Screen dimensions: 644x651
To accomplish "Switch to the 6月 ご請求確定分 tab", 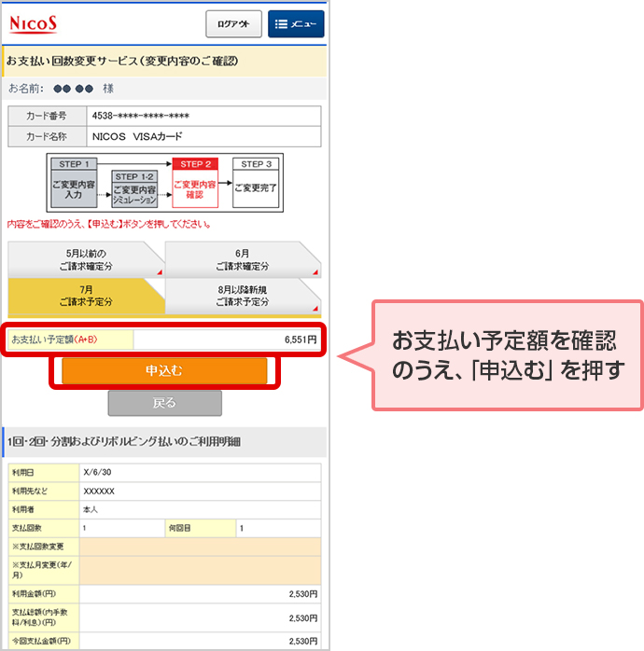I will coord(242,259).
